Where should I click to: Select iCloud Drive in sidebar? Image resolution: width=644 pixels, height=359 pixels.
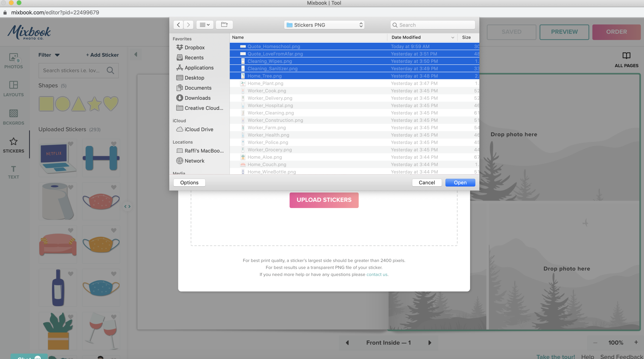tap(199, 129)
